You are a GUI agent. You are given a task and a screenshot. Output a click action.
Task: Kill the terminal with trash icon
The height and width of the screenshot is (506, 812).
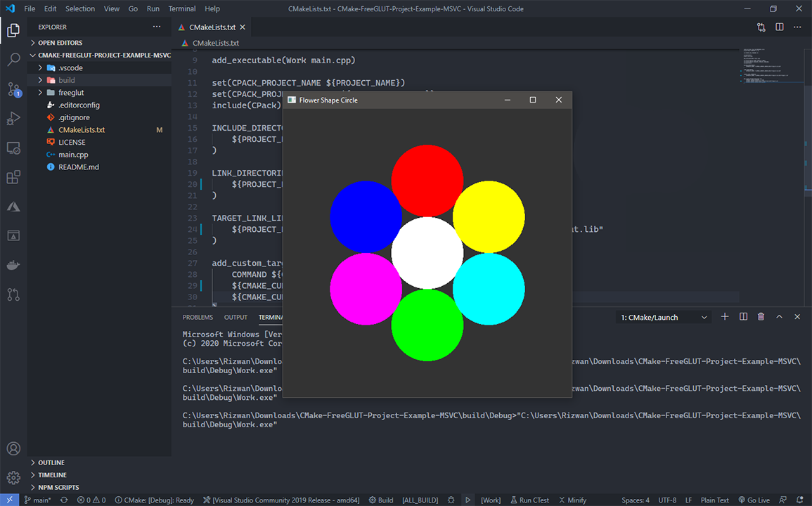761,317
